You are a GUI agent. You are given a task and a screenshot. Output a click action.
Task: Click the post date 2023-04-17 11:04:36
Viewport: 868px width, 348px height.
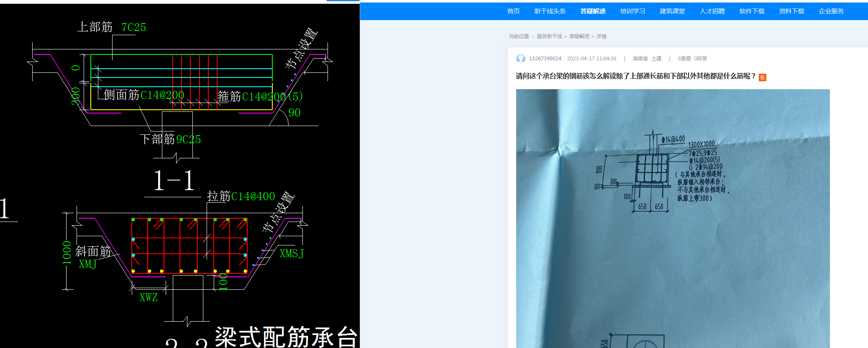591,59
